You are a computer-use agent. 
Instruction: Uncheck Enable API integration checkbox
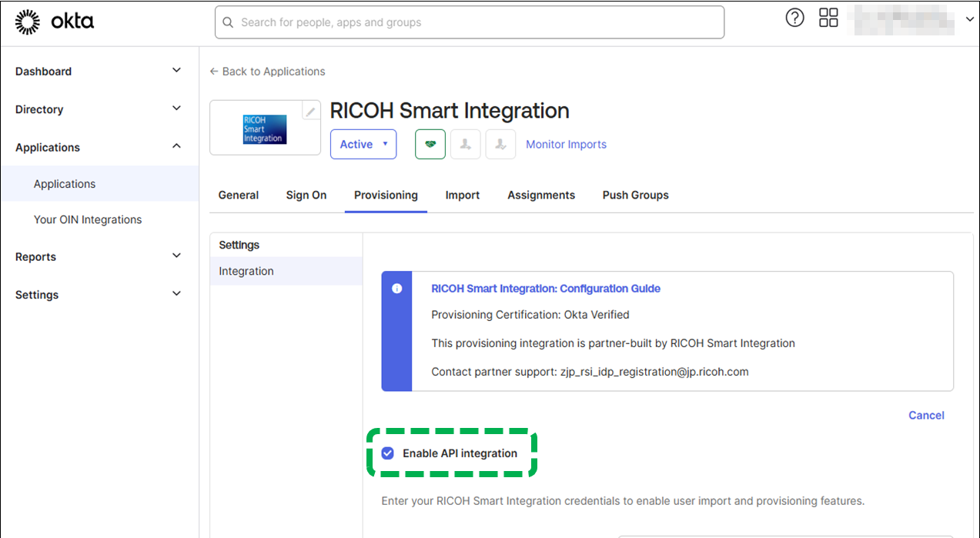click(388, 453)
